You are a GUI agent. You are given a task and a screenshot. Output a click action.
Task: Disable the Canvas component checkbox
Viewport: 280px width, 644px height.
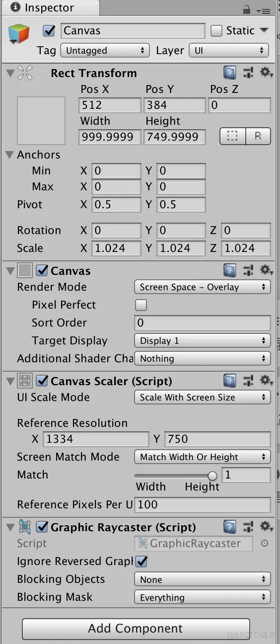[x=43, y=271]
